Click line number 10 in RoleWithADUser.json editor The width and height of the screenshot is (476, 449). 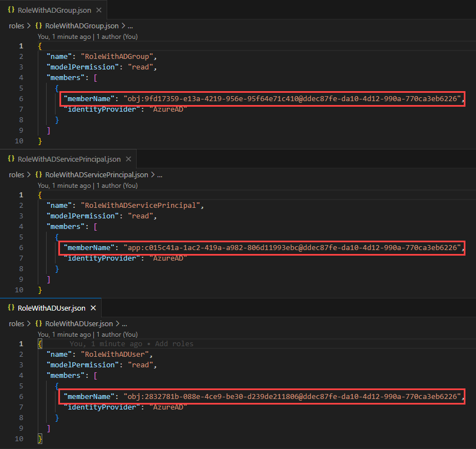pyautogui.click(x=19, y=438)
